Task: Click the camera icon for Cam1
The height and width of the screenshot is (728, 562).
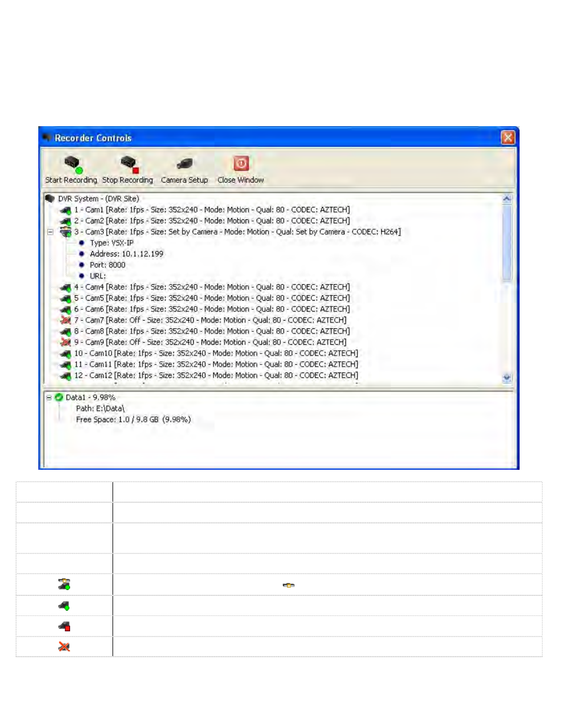Action: pos(65,210)
